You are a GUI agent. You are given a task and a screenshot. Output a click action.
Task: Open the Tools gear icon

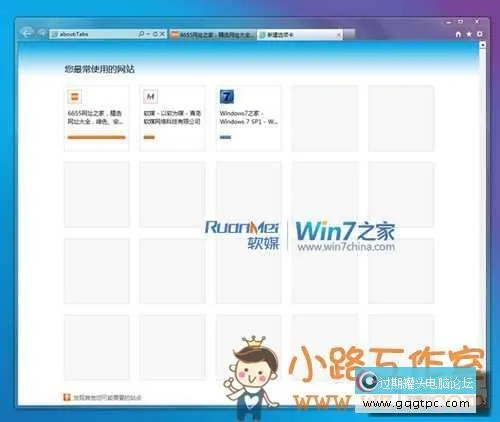coord(480,34)
